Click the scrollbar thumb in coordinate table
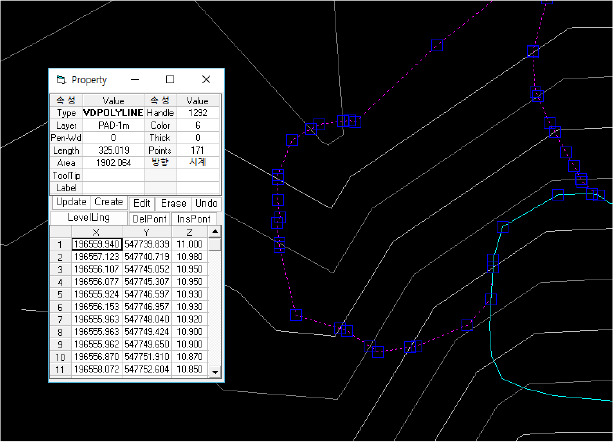613x442 pixels. (x=215, y=245)
